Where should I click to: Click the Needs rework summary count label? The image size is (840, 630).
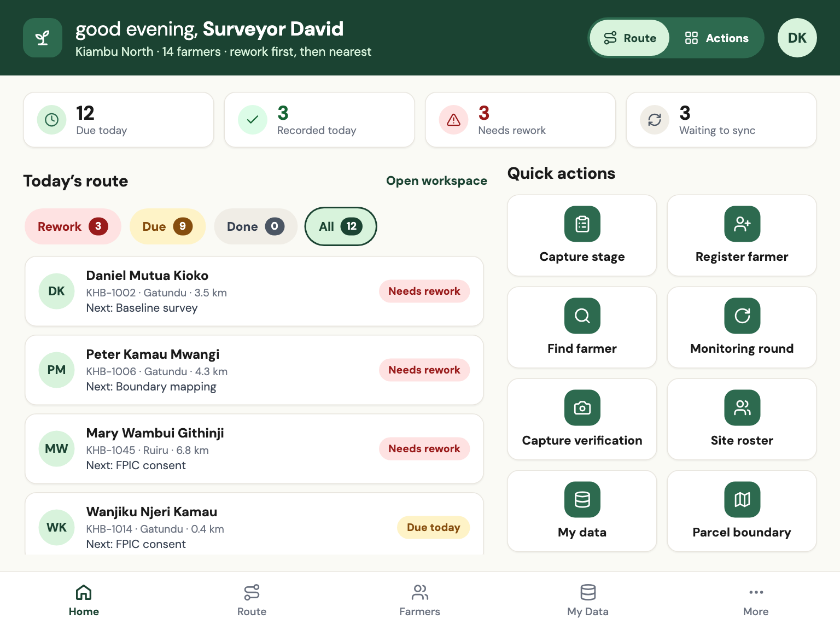(512, 131)
